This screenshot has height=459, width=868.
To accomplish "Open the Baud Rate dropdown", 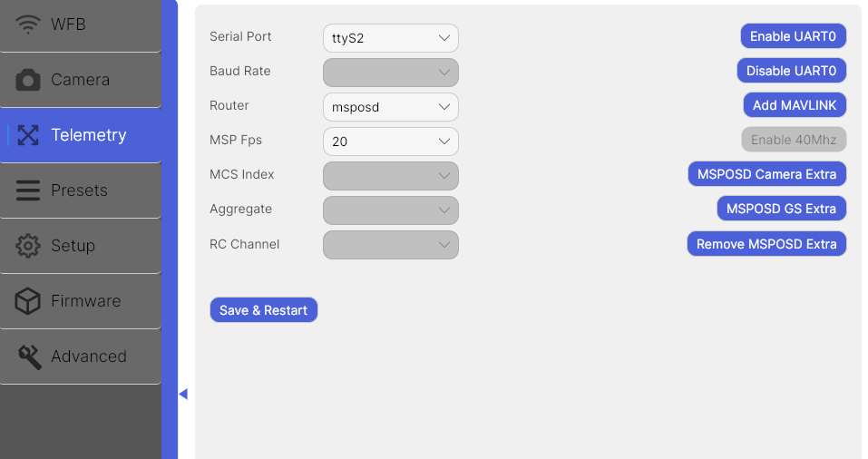I will [x=390, y=73].
